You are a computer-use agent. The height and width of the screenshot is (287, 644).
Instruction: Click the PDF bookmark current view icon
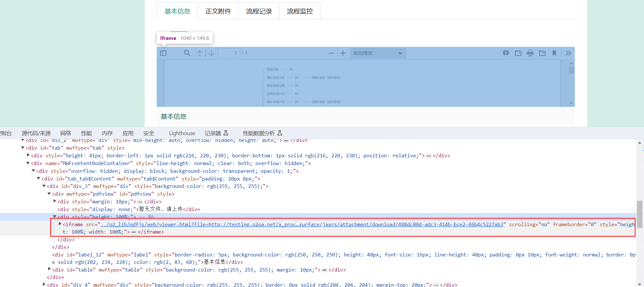coord(554,53)
